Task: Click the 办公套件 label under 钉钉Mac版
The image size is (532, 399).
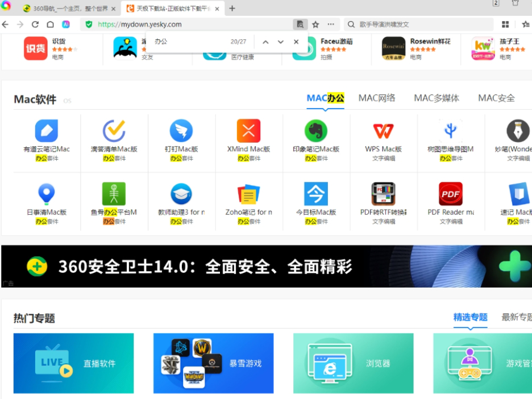Action: click(181, 159)
